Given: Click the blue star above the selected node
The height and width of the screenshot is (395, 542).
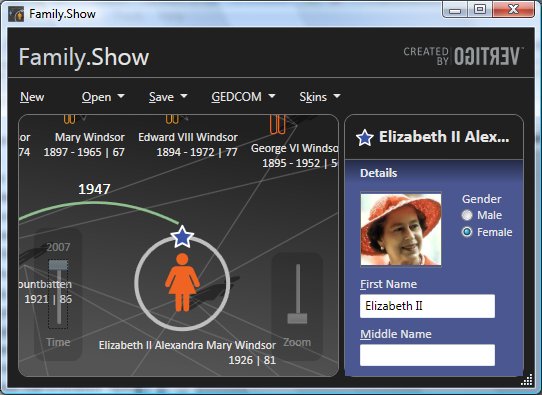Looking at the screenshot, I should click(182, 237).
